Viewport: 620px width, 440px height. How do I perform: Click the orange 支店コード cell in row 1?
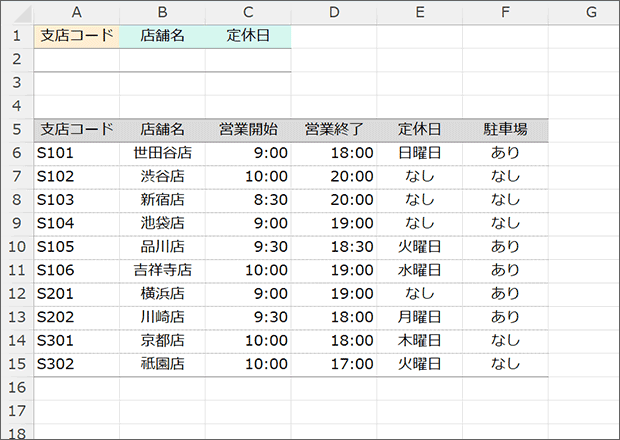click(76, 35)
